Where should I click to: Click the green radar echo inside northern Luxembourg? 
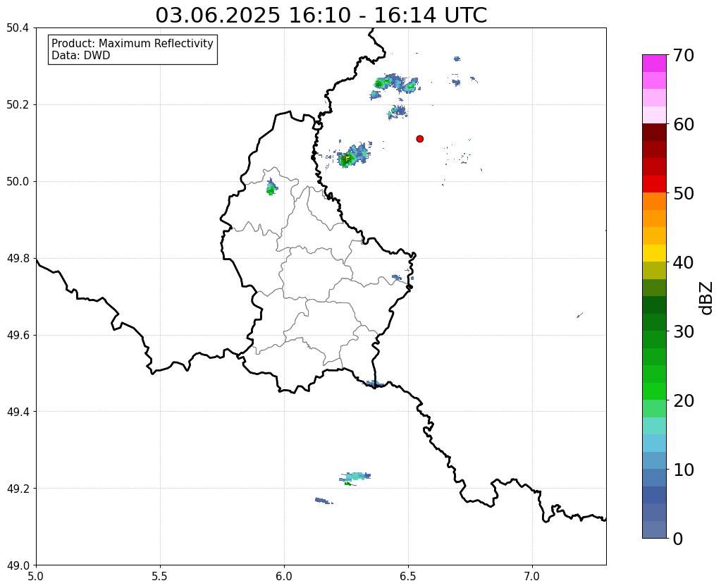click(271, 188)
